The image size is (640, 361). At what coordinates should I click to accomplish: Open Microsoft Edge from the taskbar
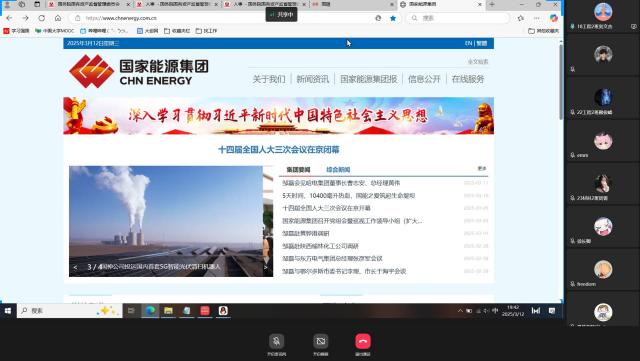coord(150,311)
